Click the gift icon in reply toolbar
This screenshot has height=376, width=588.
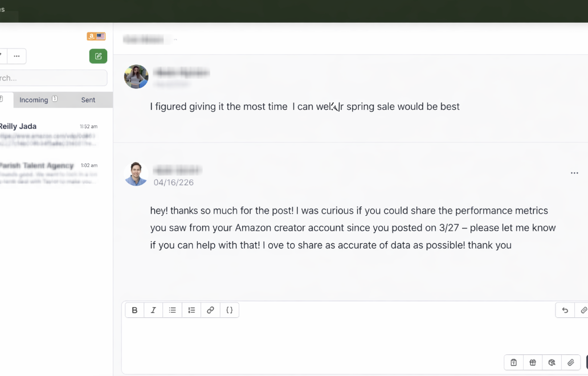(533, 362)
